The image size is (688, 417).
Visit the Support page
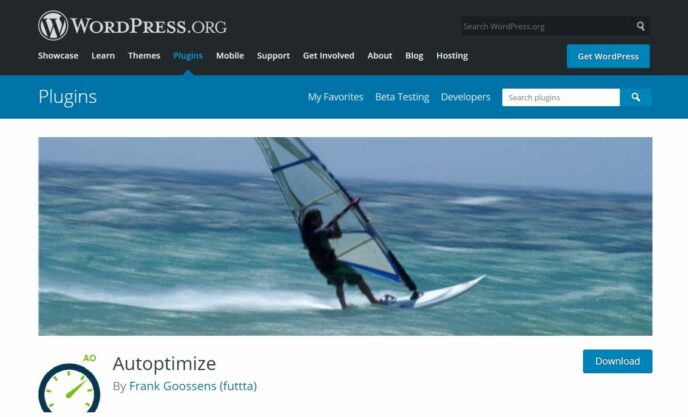coord(273,56)
